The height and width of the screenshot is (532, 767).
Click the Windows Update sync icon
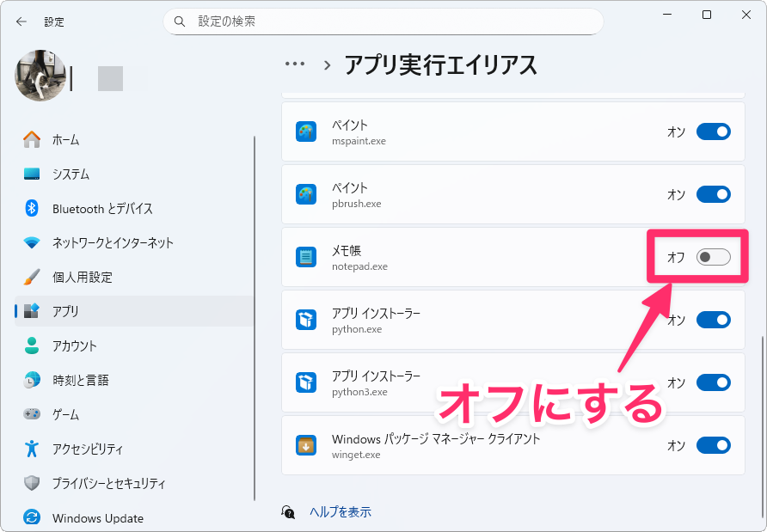tap(32, 517)
